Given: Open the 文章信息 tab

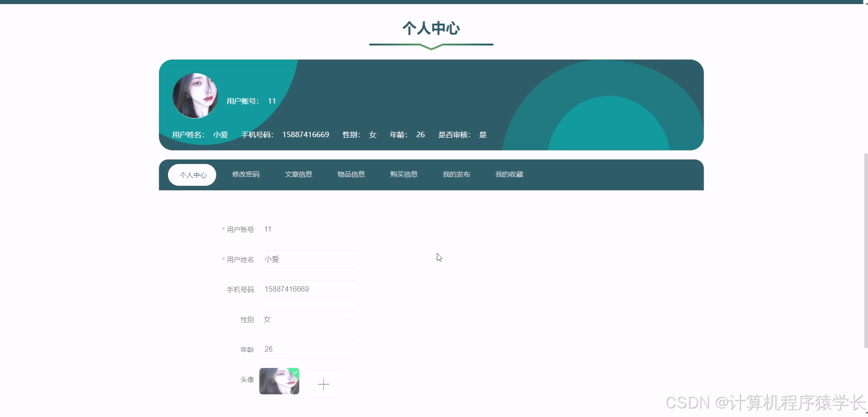Looking at the screenshot, I should [298, 174].
